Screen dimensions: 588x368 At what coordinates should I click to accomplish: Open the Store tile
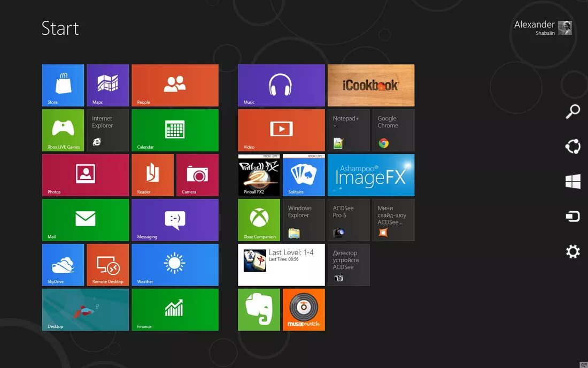coord(63,85)
